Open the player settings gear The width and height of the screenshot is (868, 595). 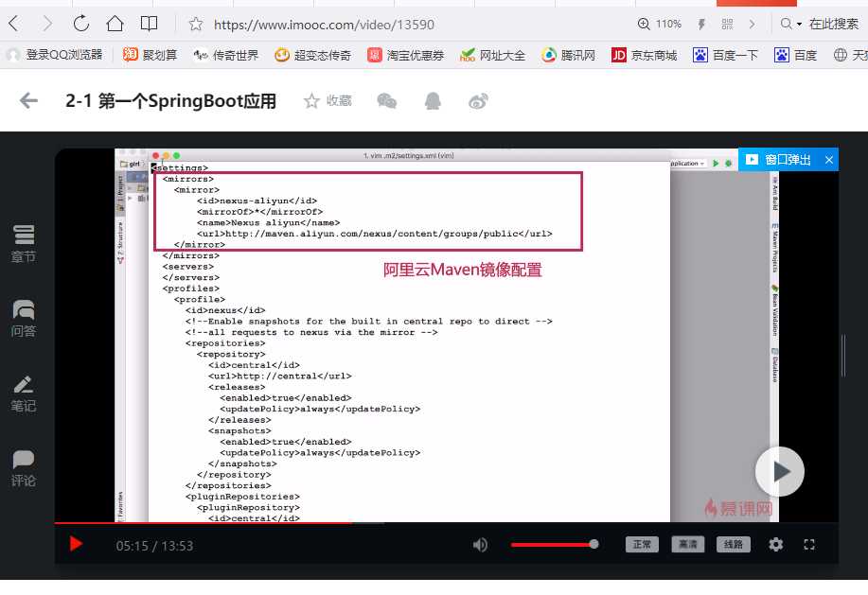775,544
